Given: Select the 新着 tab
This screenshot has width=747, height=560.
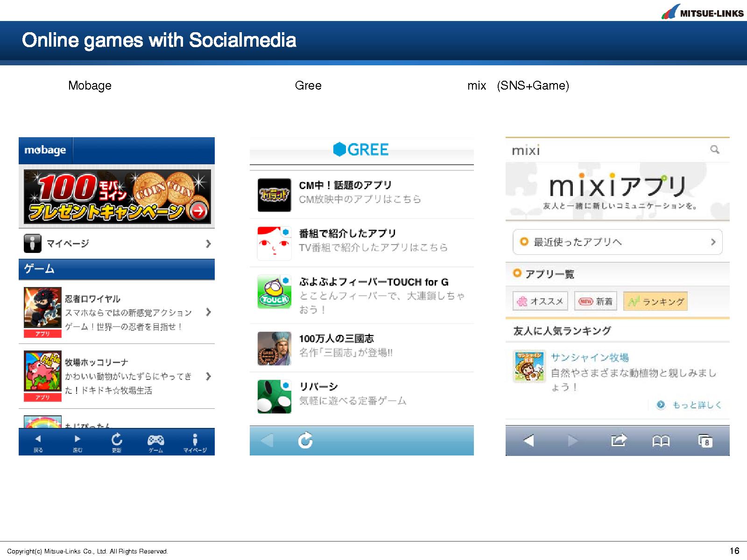Looking at the screenshot, I should (x=596, y=301).
